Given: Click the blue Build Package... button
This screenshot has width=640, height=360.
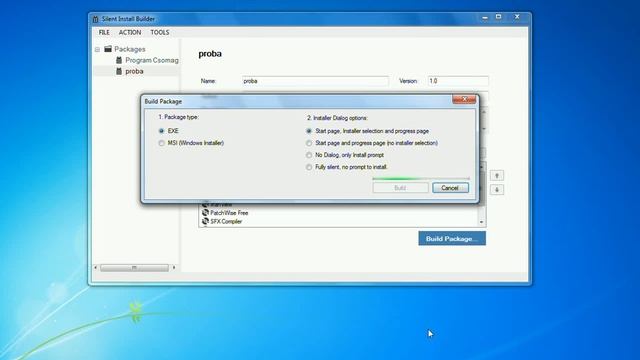Looking at the screenshot, I should [x=452, y=238].
